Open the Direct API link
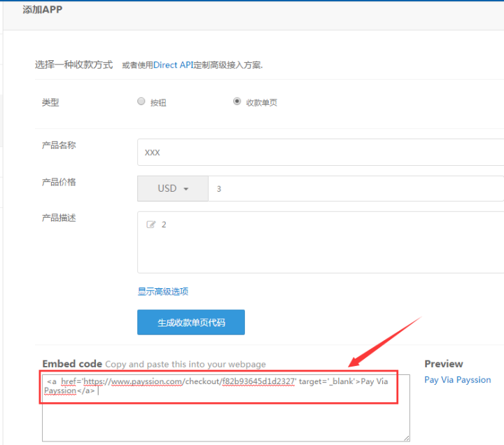 click(174, 65)
